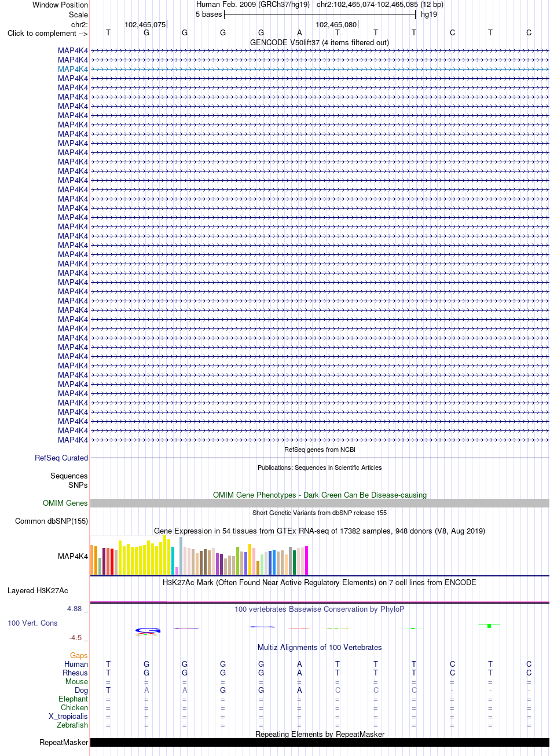
Task: Click the T base in the Dog alignment row
Action: (x=108, y=691)
